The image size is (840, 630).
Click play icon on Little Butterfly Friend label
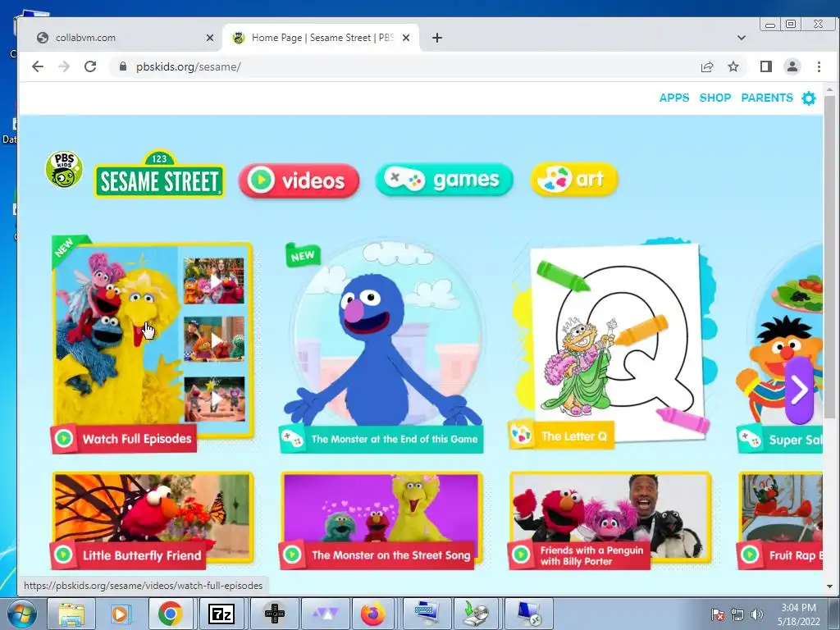tap(63, 555)
